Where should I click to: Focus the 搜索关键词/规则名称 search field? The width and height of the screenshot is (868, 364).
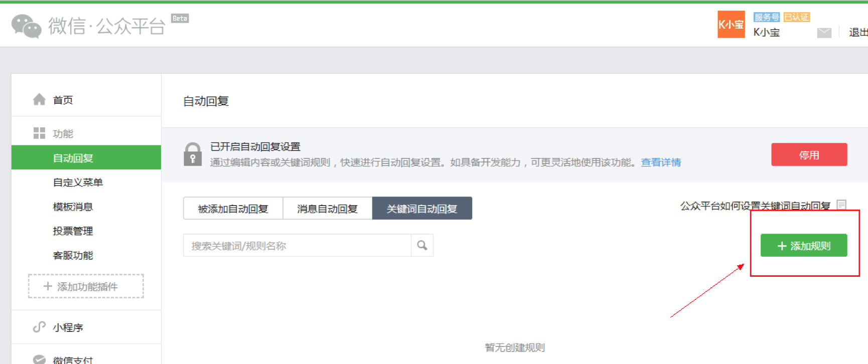point(297,245)
